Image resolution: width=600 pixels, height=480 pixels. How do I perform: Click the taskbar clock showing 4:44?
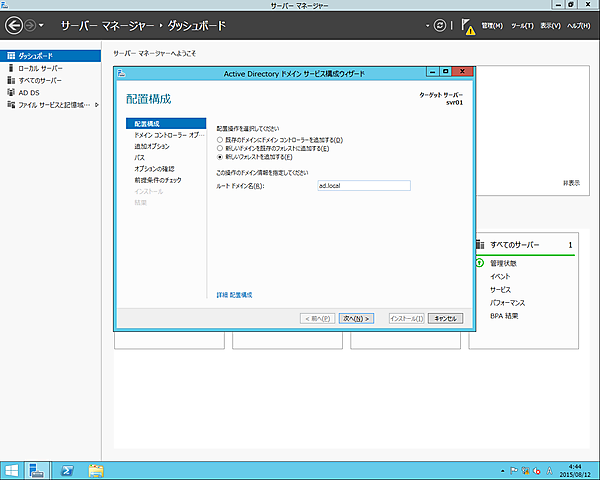[x=575, y=471]
